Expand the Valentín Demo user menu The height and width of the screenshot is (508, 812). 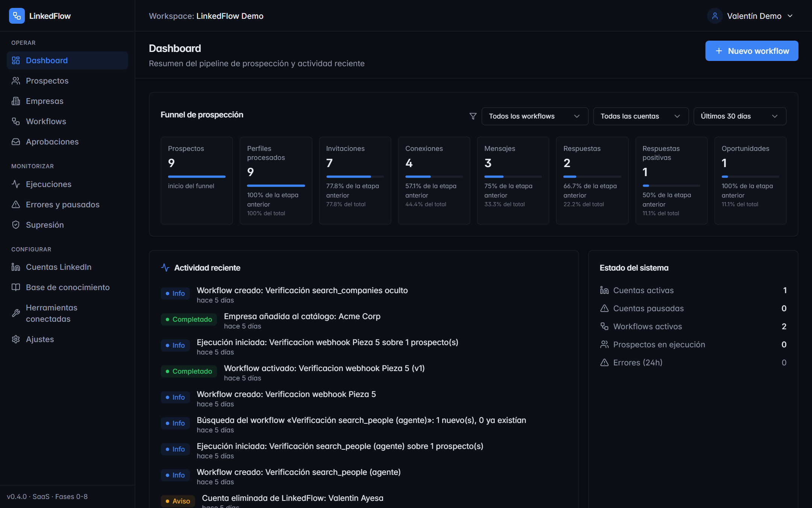(x=751, y=16)
